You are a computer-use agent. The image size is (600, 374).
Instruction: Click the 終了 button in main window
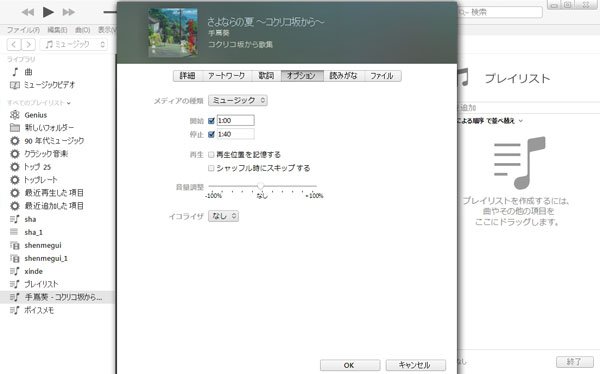point(574,362)
